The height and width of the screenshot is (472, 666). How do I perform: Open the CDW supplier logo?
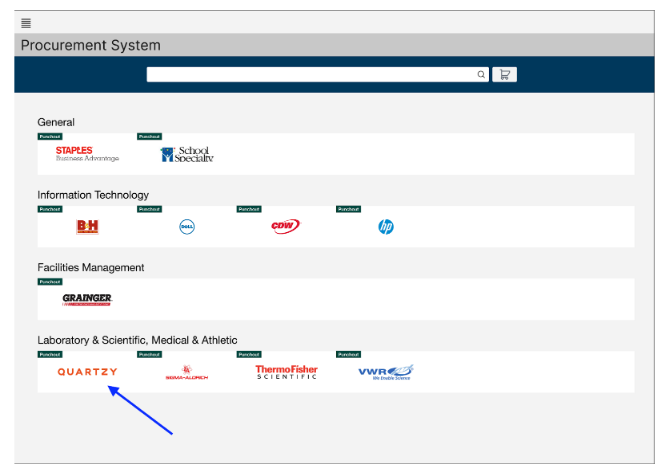click(x=286, y=226)
